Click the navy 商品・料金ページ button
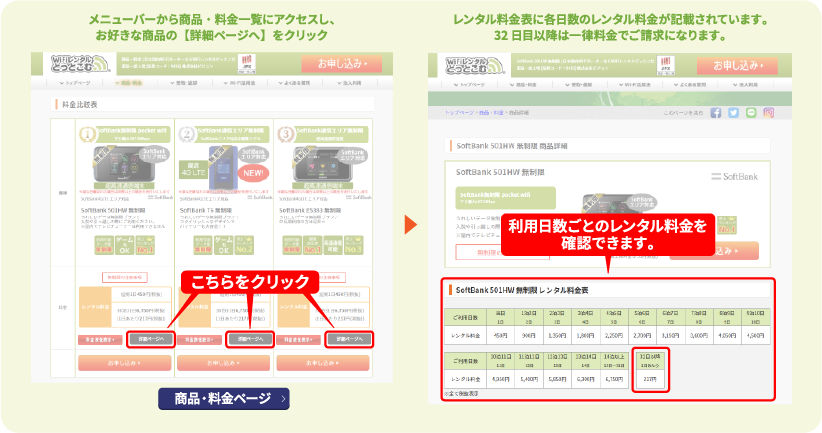 224,398
